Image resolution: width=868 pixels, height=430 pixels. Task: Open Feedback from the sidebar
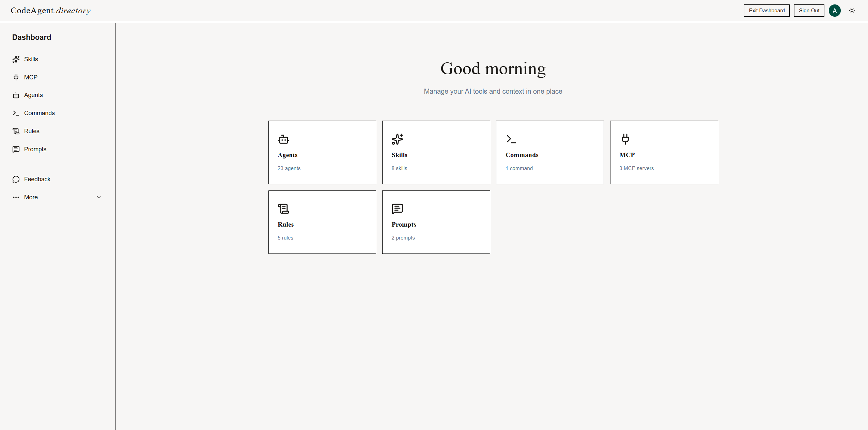(x=37, y=179)
